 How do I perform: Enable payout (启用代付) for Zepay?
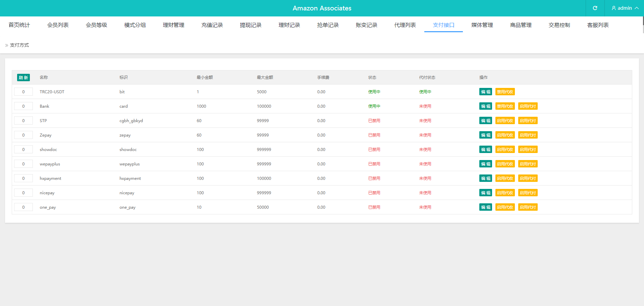click(528, 135)
